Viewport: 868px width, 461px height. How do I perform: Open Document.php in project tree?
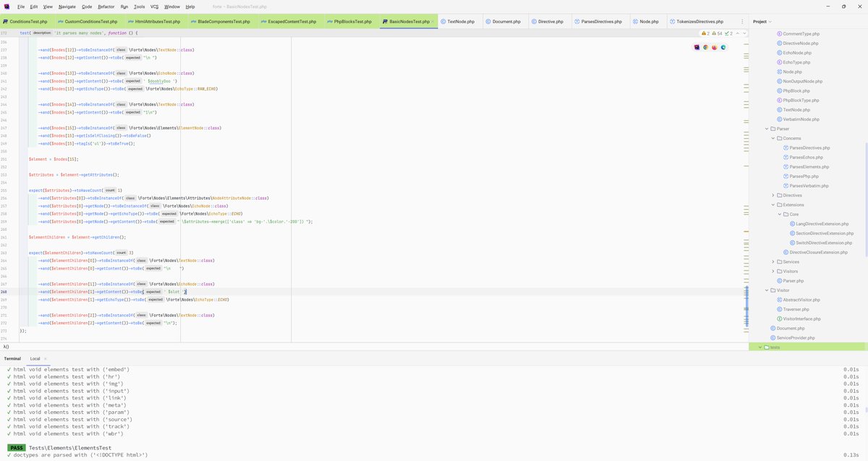tap(790, 328)
